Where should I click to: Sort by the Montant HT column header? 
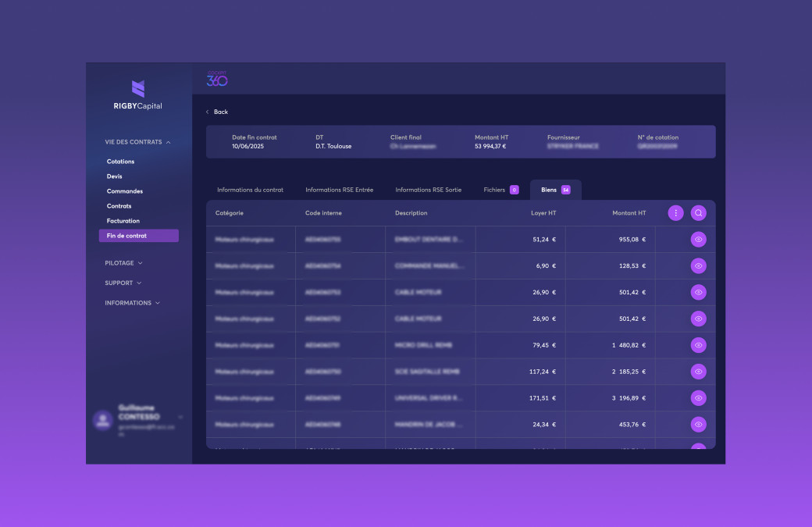629,213
